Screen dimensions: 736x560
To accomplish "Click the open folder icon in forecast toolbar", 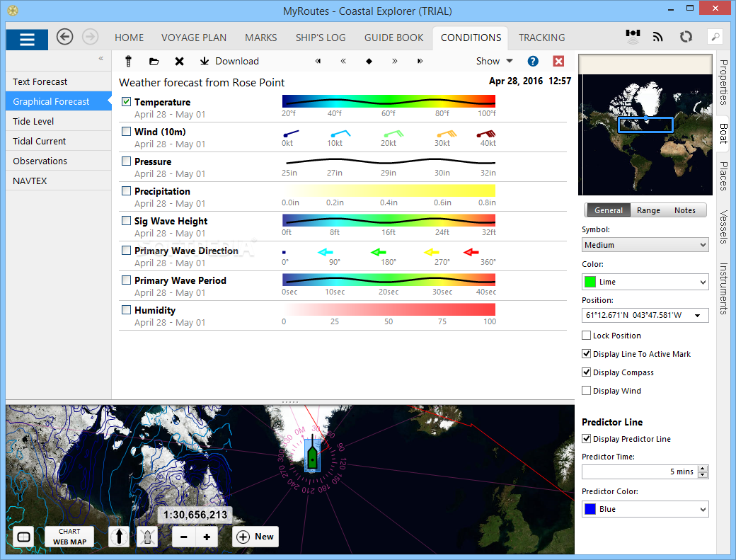I will pos(154,62).
